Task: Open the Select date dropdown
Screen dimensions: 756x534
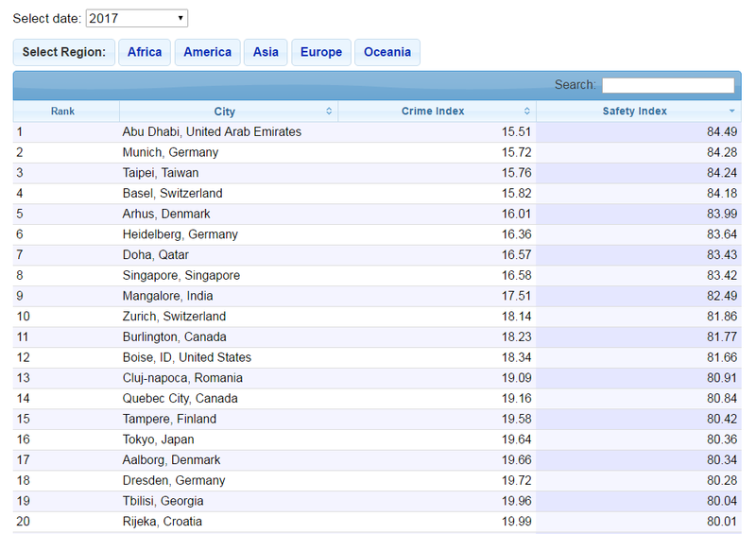Action: (136, 18)
